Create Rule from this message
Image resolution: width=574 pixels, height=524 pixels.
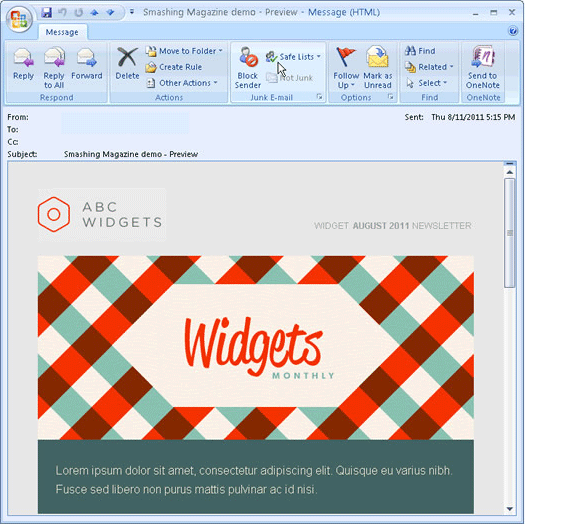174,67
